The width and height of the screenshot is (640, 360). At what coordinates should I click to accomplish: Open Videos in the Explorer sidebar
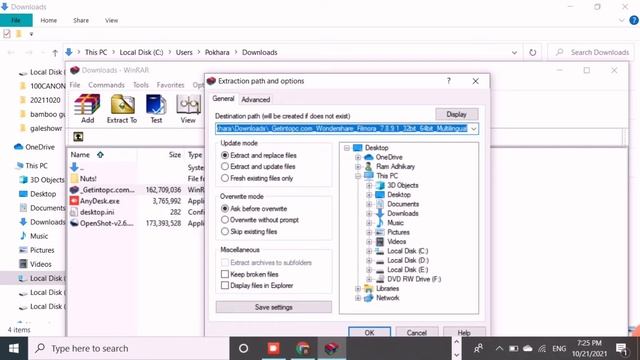pyautogui.click(x=36, y=264)
